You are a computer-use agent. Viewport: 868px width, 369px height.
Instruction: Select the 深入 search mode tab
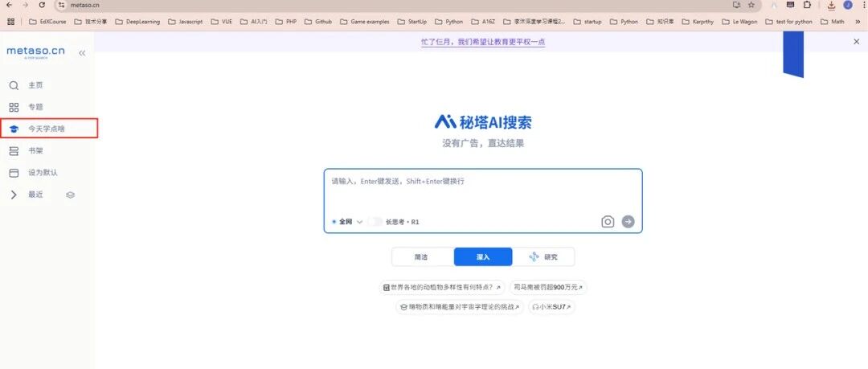coord(483,257)
